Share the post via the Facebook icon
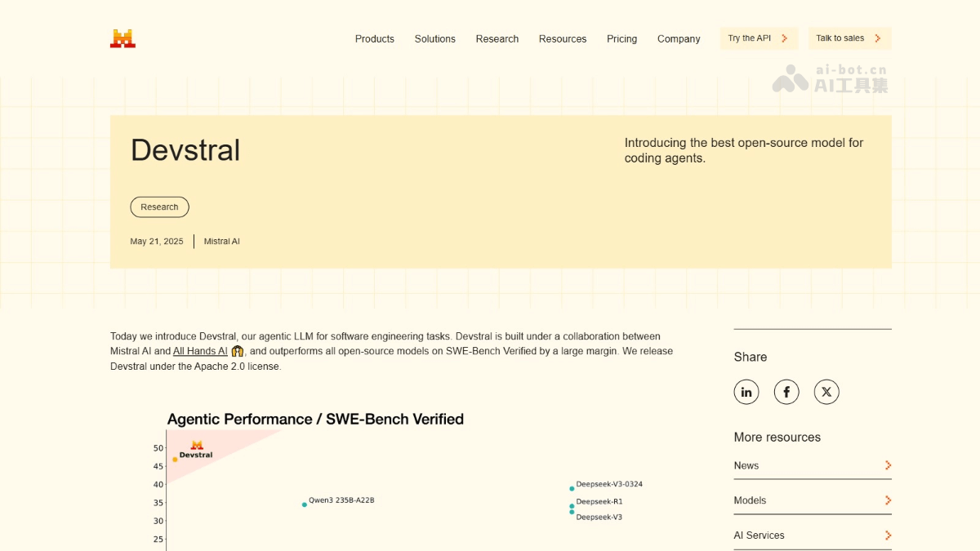Screen dimensions: 980x551 click(786, 392)
